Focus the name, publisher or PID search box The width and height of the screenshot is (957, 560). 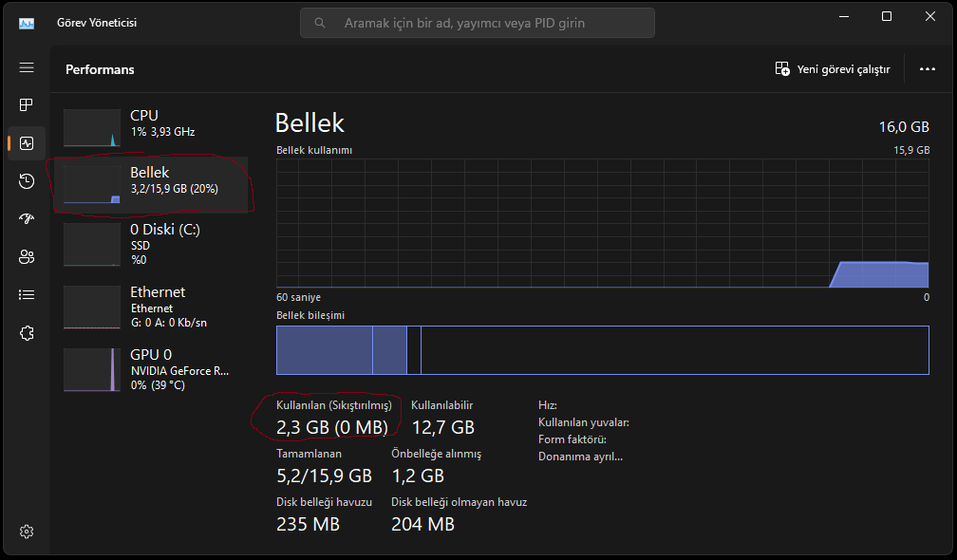[477, 23]
